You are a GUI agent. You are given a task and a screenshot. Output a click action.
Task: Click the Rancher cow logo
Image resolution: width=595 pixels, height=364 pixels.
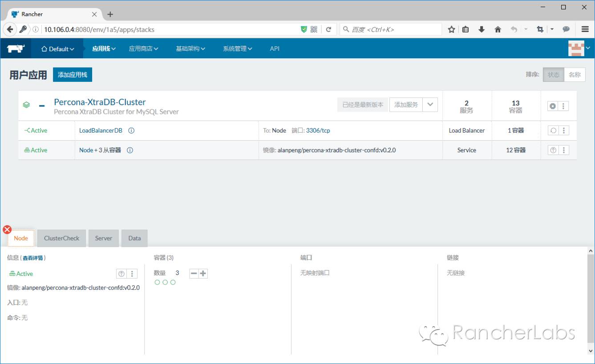(16, 49)
